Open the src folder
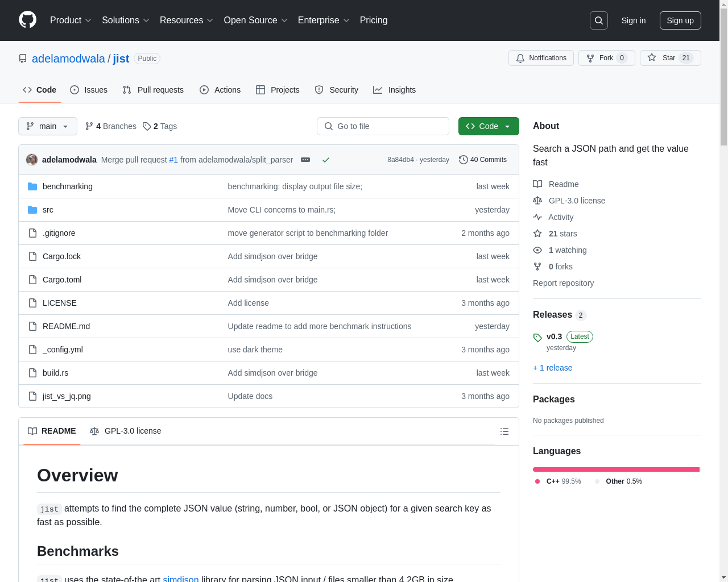Viewport: 728px width, 582px height. coord(48,210)
